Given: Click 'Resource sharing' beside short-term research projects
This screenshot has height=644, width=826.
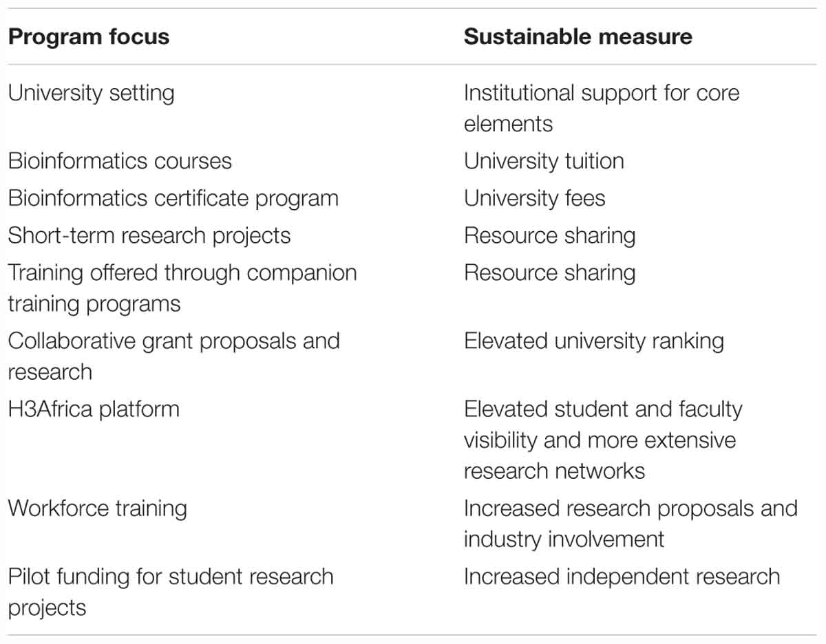Looking at the screenshot, I should pos(549,235).
